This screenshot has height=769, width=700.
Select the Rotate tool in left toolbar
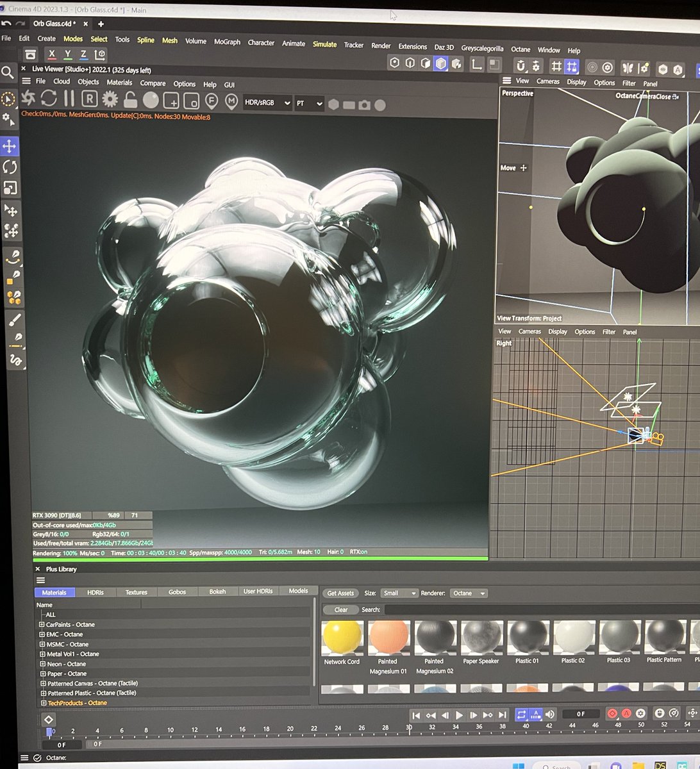pyautogui.click(x=10, y=167)
